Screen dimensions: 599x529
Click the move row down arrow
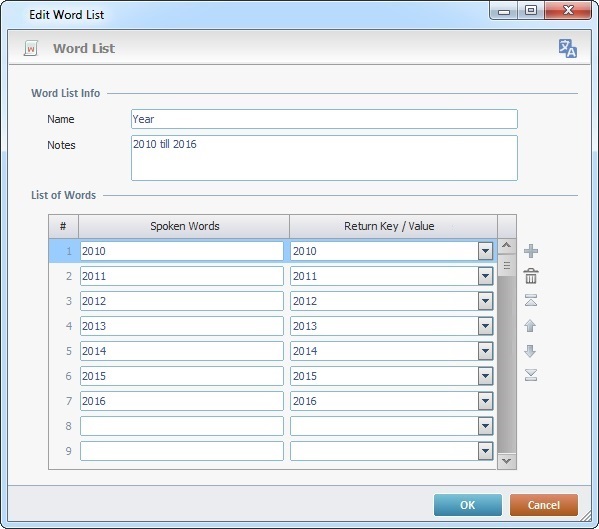530,351
